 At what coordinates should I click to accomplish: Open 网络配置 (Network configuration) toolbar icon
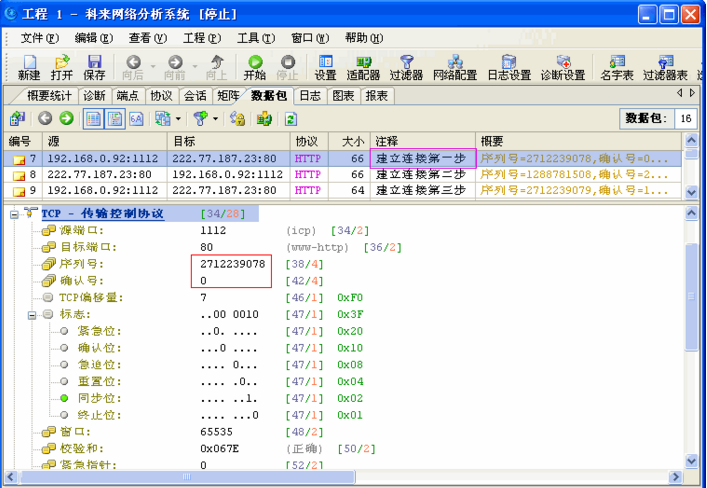coord(455,68)
